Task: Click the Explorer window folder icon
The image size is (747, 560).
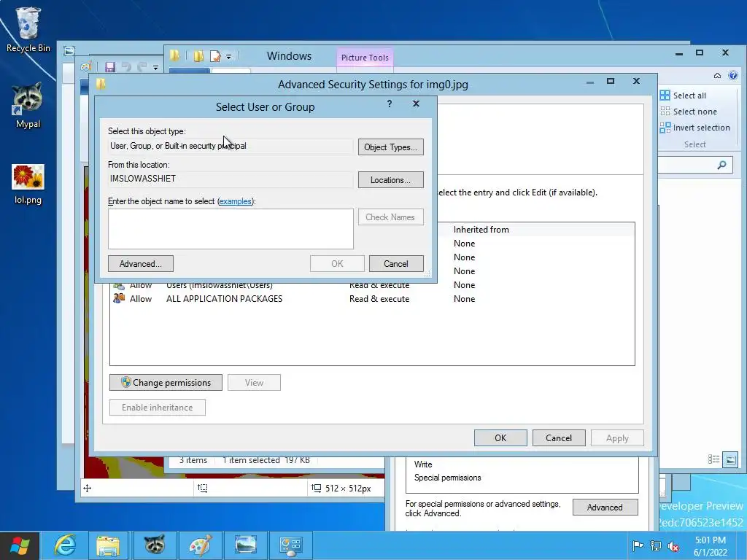Action: [175, 55]
